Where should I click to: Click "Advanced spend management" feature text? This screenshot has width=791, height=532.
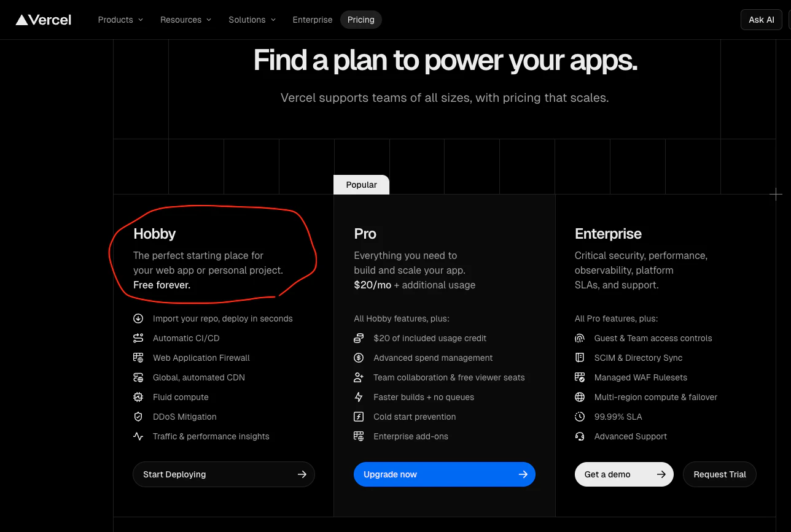click(x=433, y=358)
